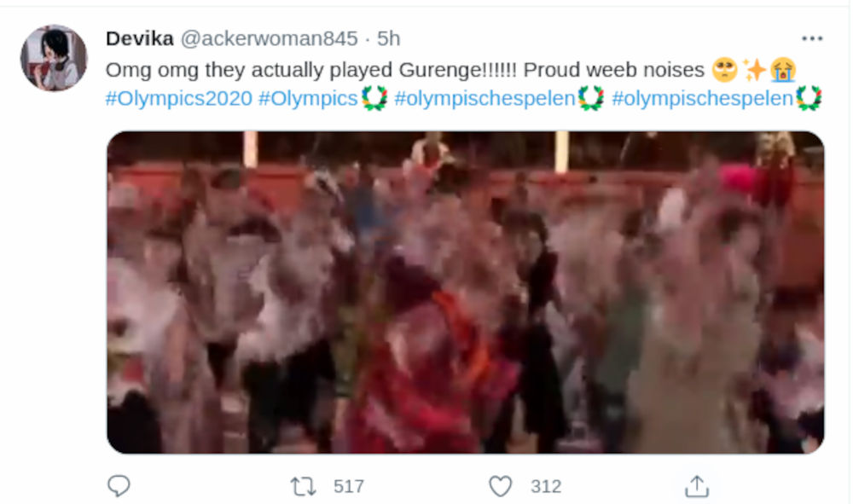
Task: Play the embedded Olympics ceremony video
Action: click(x=465, y=293)
